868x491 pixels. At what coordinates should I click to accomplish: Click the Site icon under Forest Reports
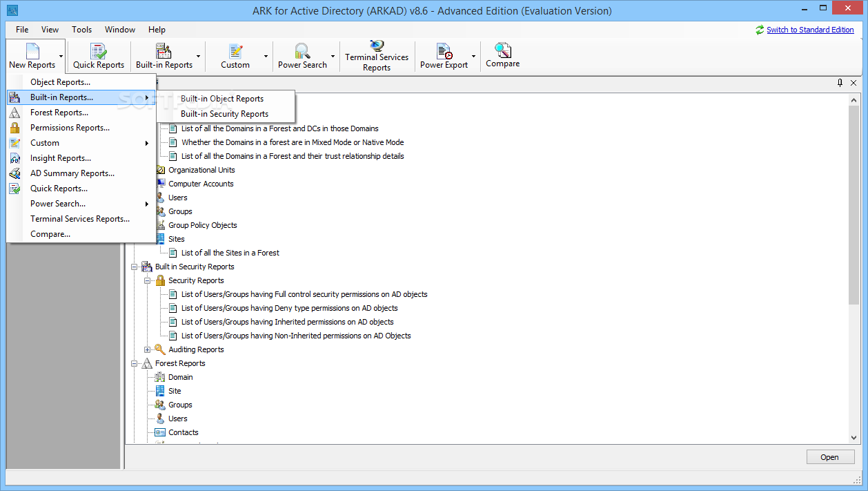(160, 391)
